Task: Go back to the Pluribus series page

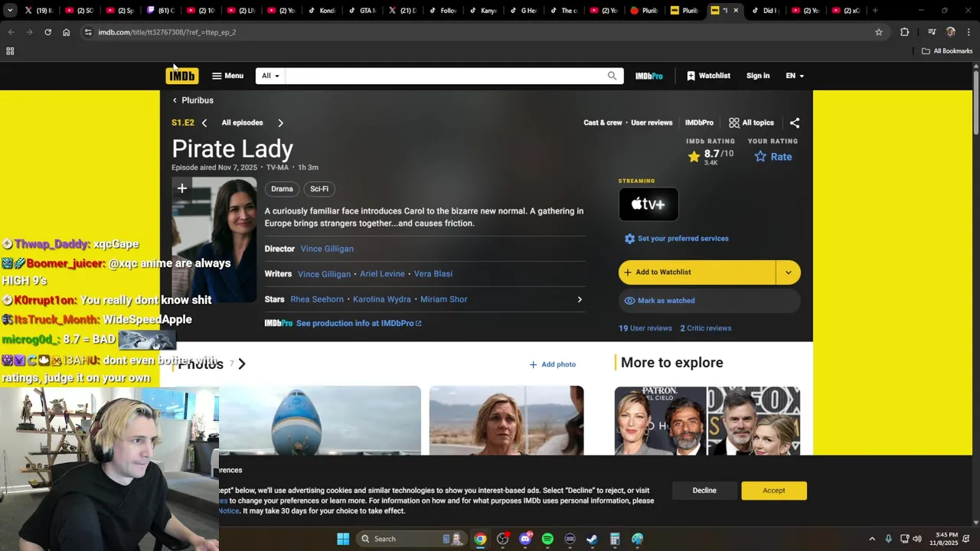Action: [x=193, y=100]
